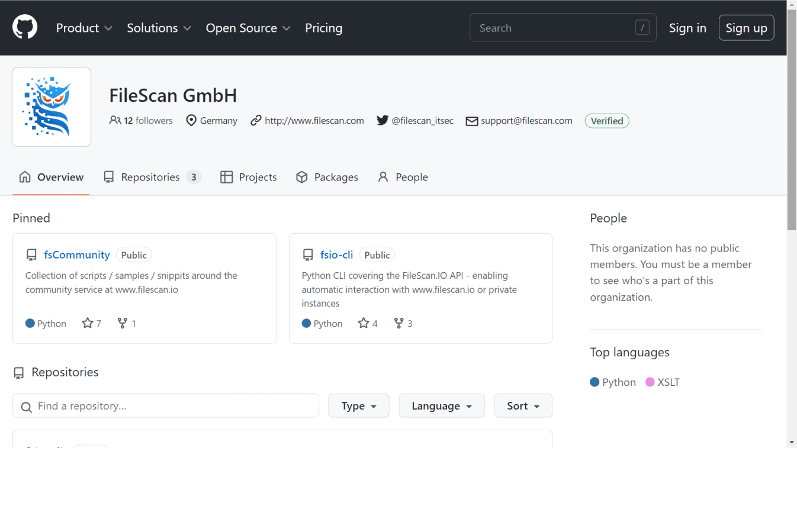Click the Public badge on fsCommunity
This screenshot has height=532, width=797.
pyautogui.click(x=134, y=255)
